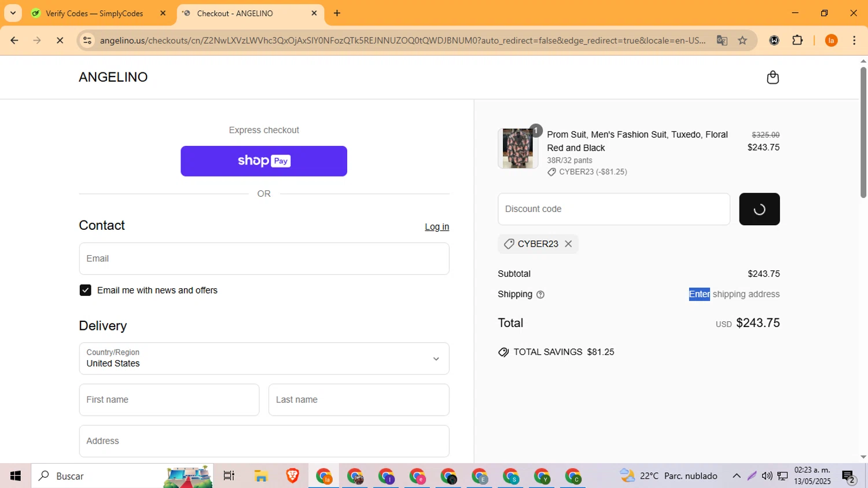Stop loading the page
The image size is (868, 488).
pyautogui.click(x=60, y=41)
